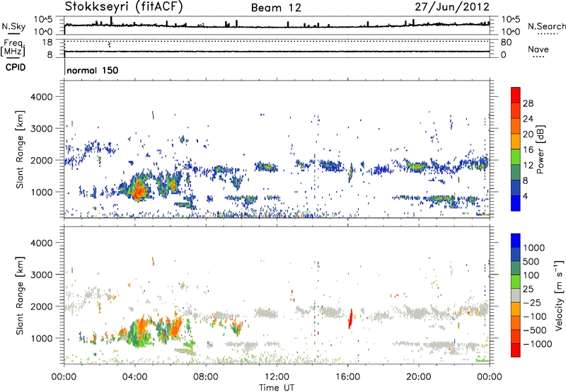This screenshot has height=392, width=566.
Task: Click the "Nave" legend label
Action: (x=538, y=50)
